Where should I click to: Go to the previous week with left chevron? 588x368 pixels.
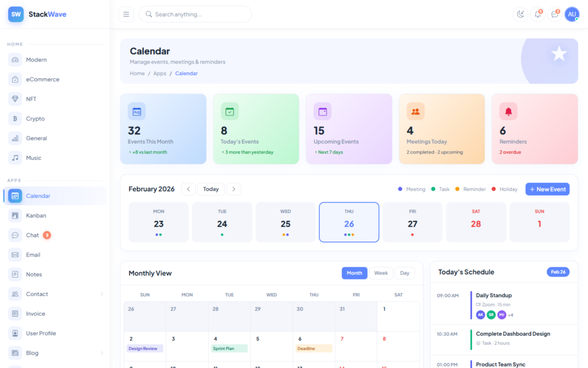188,189
